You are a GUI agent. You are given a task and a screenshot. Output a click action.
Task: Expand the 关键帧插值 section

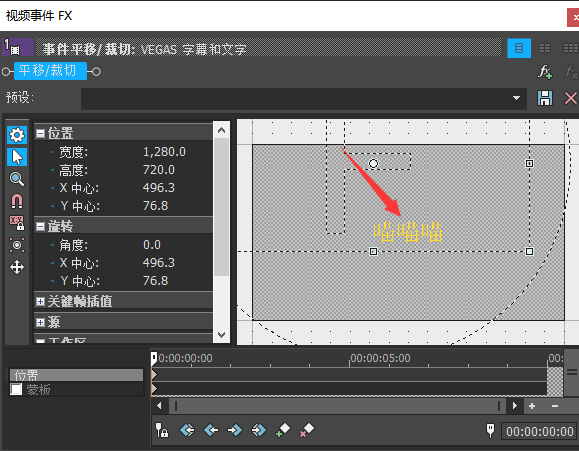(40, 301)
